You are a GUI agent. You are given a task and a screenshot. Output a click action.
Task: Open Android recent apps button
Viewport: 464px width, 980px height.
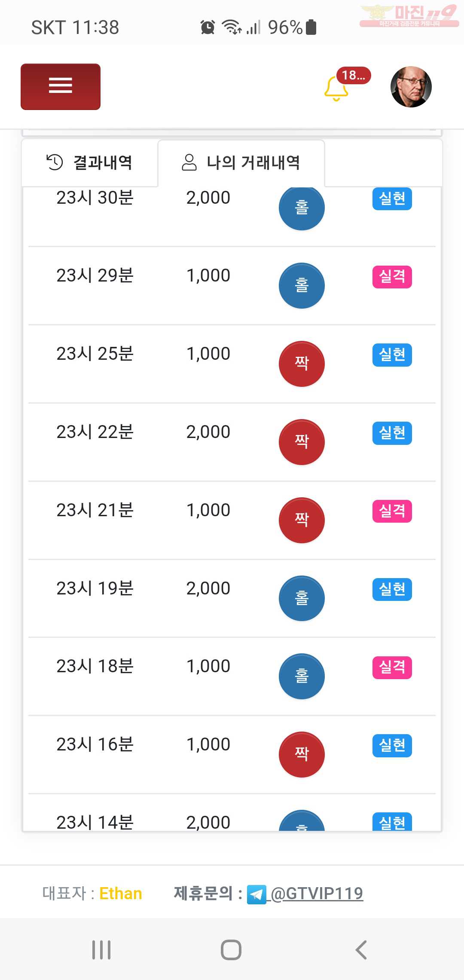coord(101,950)
